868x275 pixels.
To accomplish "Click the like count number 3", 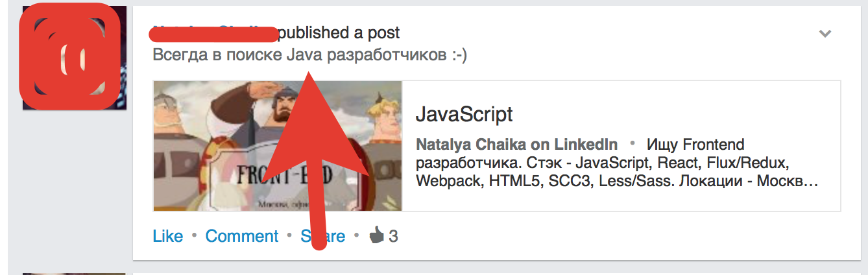I will click(x=393, y=236).
